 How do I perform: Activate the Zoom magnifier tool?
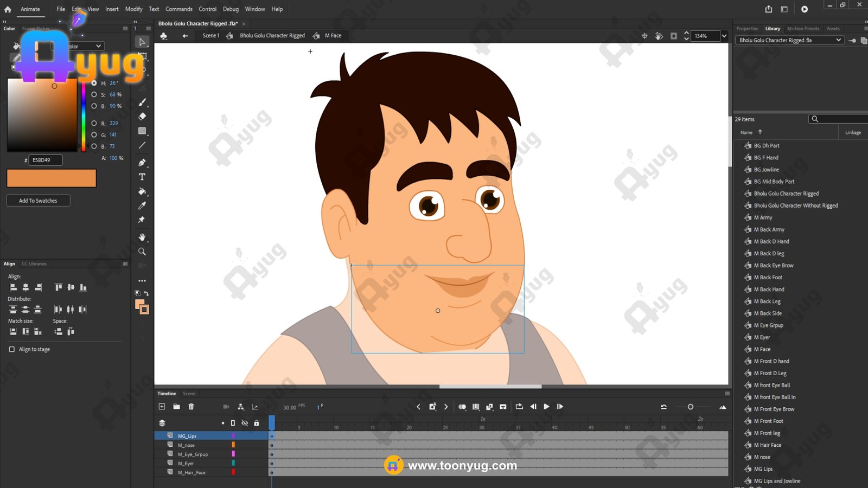pyautogui.click(x=142, y=252)
